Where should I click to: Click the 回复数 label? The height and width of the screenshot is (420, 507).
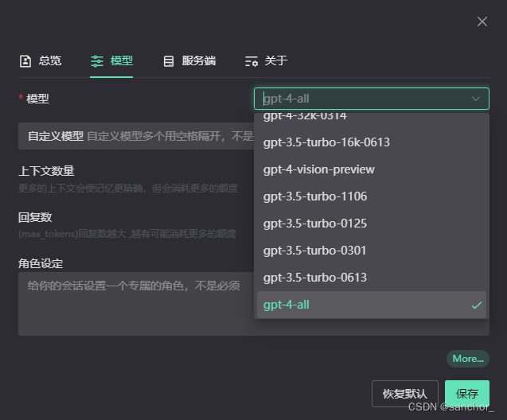pos(35,217)
